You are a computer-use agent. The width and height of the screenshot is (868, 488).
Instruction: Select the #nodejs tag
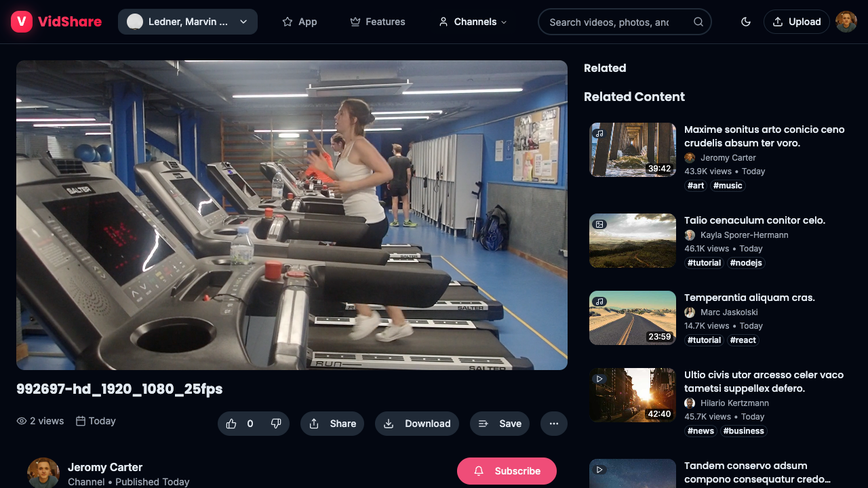click(746, 263)
